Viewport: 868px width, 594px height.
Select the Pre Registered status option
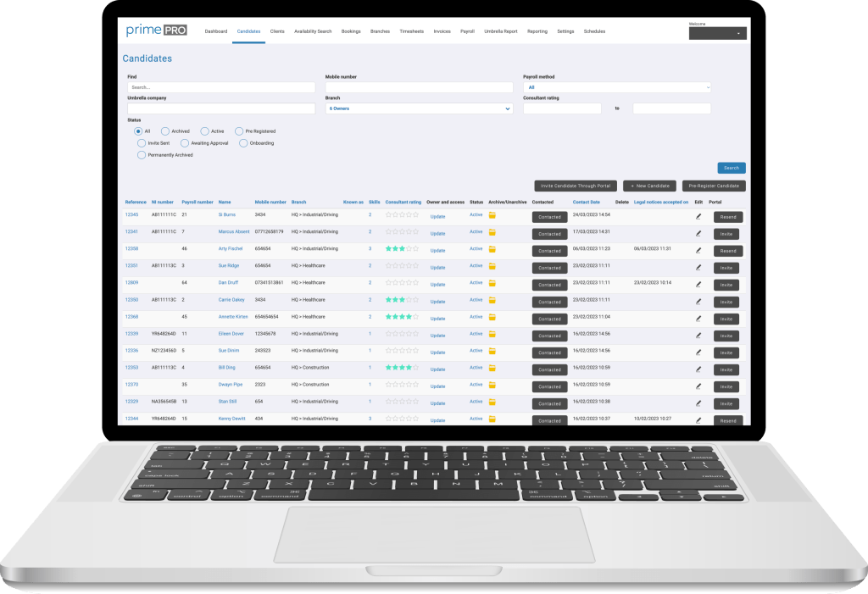(x=239, y=131)
